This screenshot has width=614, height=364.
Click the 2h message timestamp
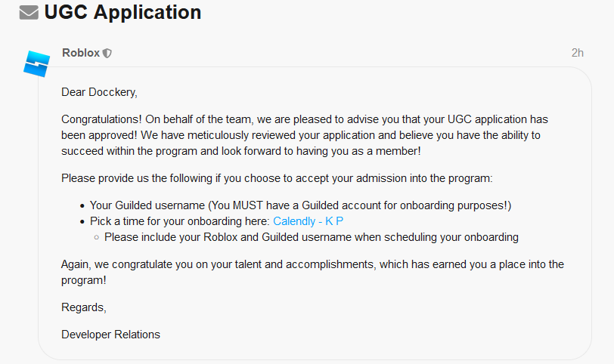(x=577, y=53)
